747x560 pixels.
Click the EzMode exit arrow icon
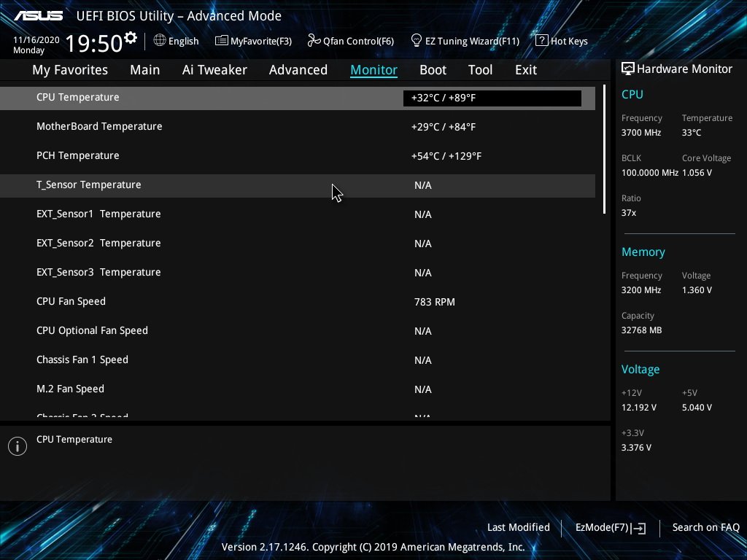(x=638, y=528)
